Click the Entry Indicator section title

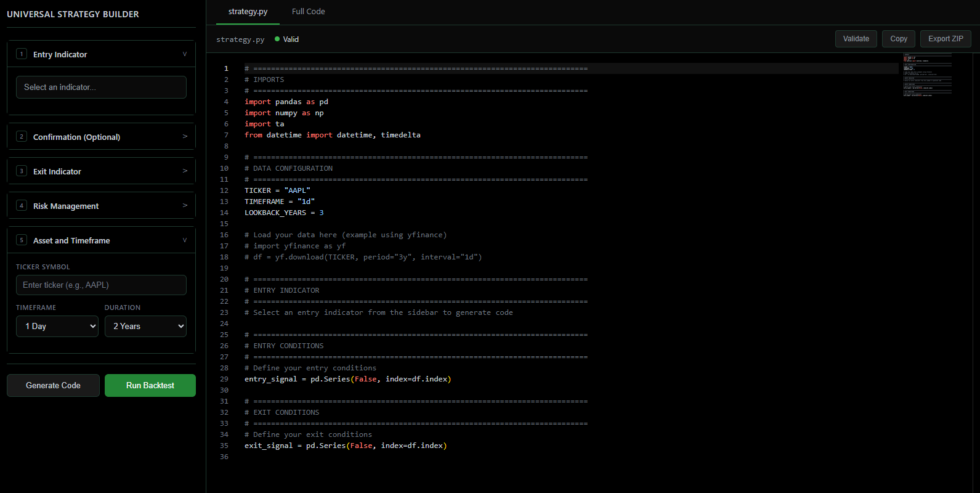tap(60, 54)
